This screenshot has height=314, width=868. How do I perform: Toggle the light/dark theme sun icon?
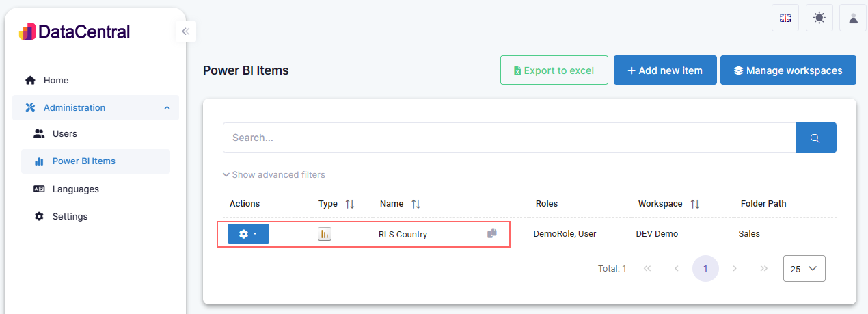coord(819,18)
